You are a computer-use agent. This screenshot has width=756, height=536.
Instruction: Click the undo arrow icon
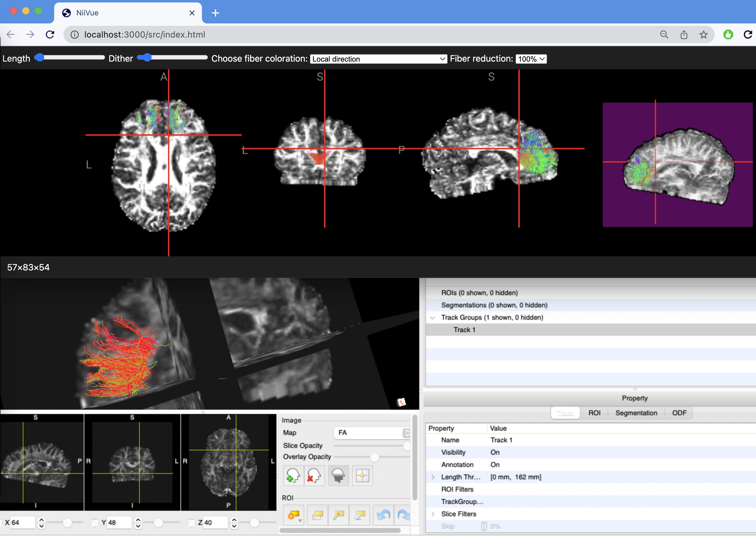(x=384, y=515)
